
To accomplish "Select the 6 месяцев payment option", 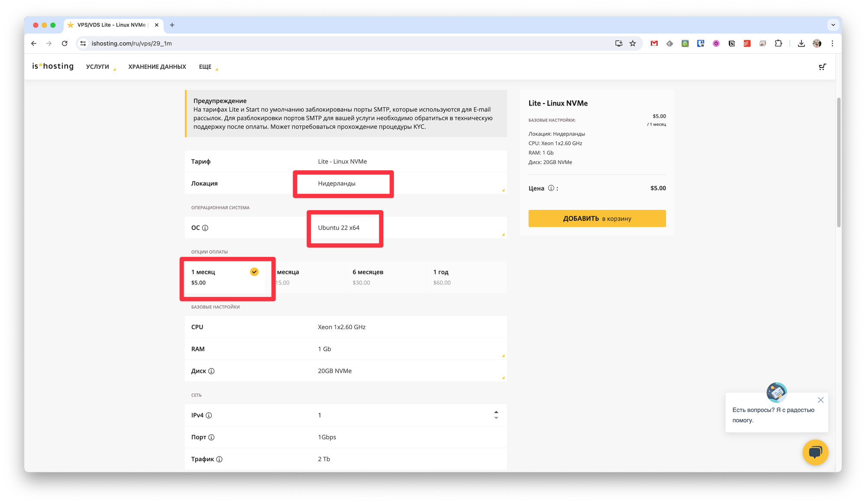I will [385, 277].
